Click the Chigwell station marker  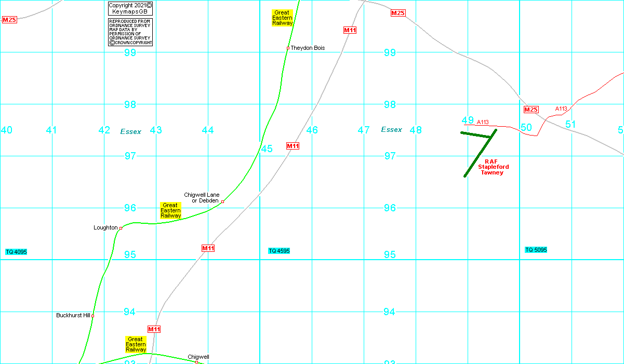coord(196,362)
